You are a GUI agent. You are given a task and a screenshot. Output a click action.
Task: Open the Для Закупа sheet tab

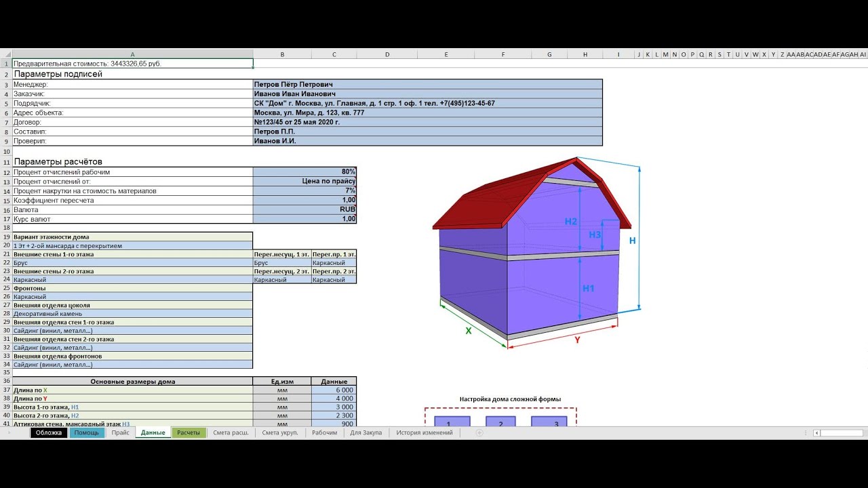coord(366,432)
